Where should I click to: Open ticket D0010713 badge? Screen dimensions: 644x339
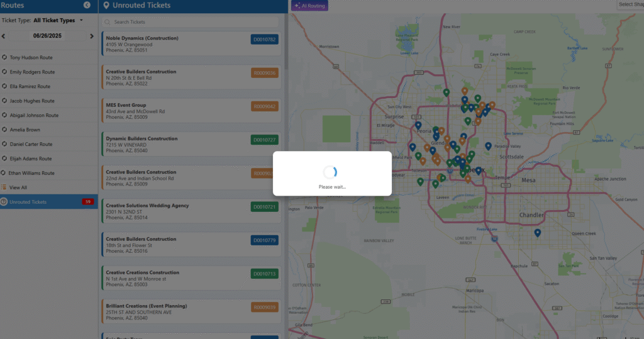265,274
